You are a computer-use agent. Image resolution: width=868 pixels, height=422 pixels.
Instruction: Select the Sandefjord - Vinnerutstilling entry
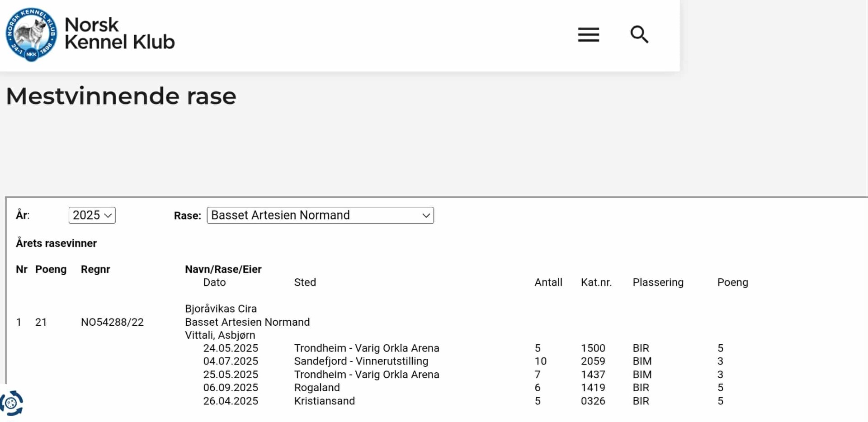(x=361, y=361)
